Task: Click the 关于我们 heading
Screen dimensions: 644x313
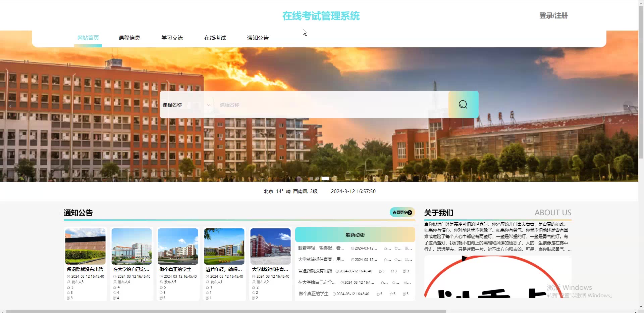Action: (439, 213)
